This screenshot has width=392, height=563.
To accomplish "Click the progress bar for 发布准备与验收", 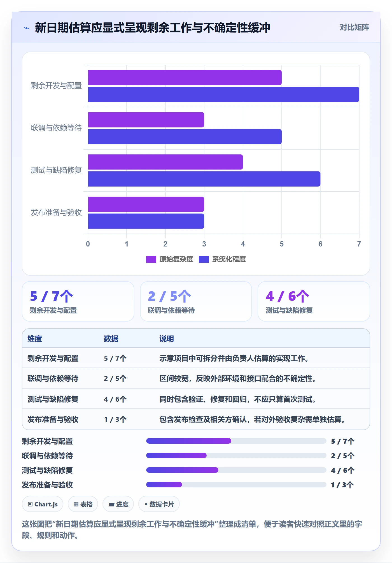I will pyautogui.click(x=236, y=485).
